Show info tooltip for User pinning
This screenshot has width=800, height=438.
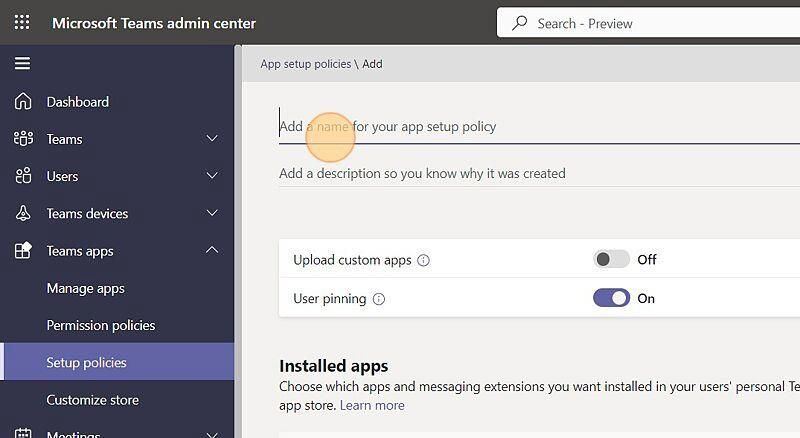(x=379, y=299)
